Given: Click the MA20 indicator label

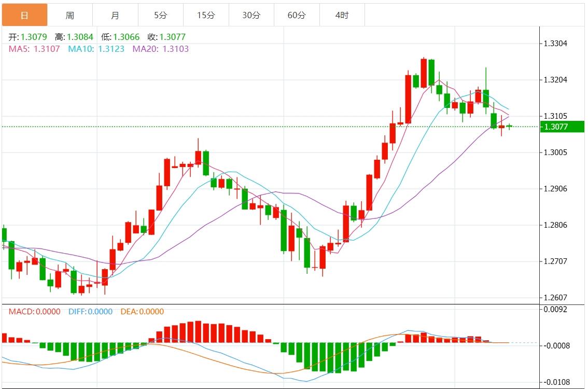Looking at the screenshot, I should (x=161, y=49).
